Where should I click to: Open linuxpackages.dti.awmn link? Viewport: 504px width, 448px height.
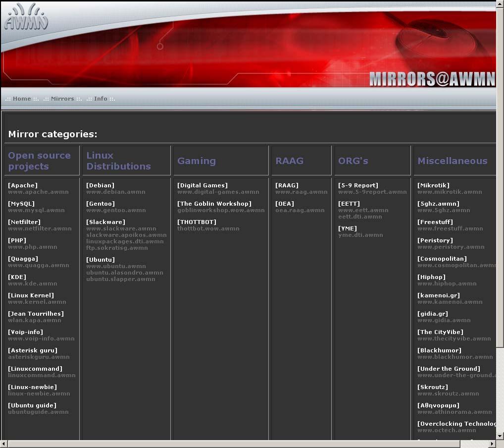pos(125,241)
